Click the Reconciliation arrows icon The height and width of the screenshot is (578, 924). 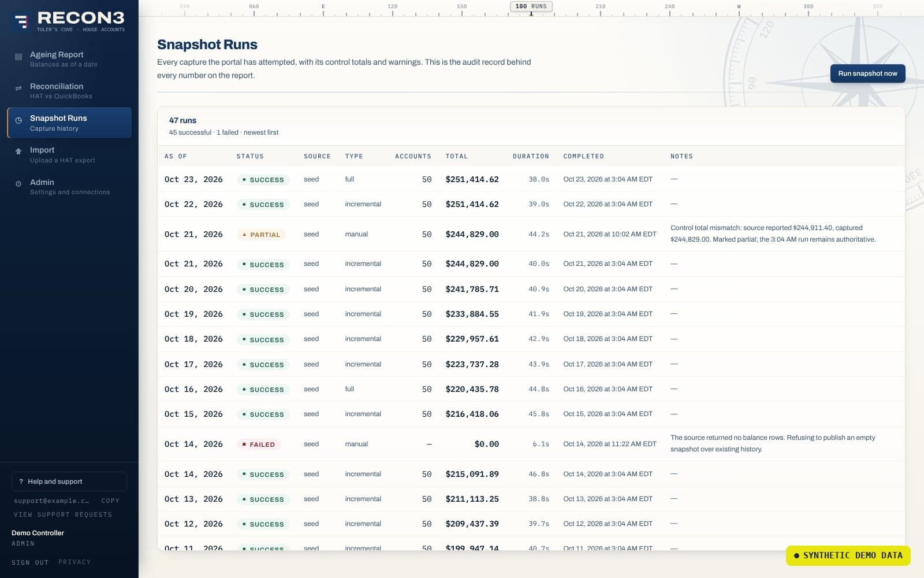click(18, 88)
